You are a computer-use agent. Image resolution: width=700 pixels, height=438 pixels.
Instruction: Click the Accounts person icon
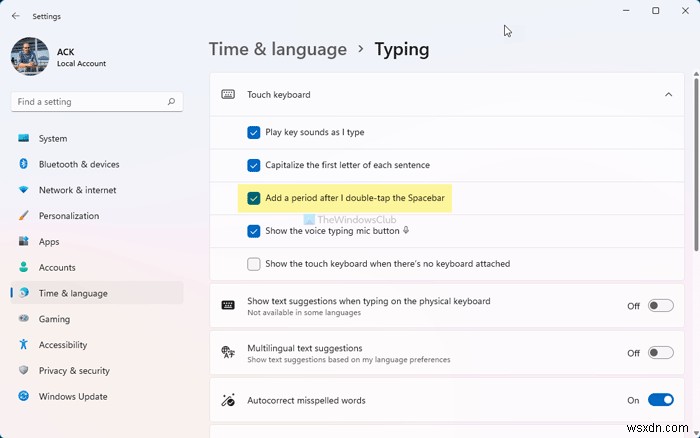click(24, 267)
